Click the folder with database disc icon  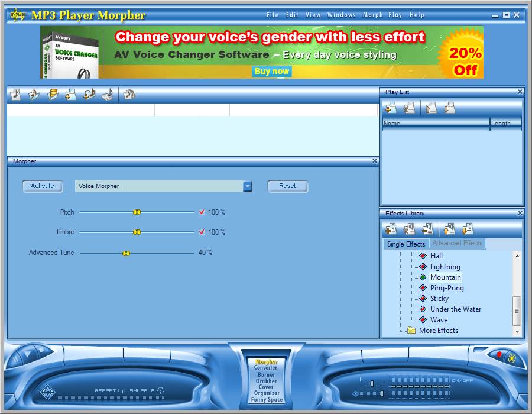[x=53, y=95]
